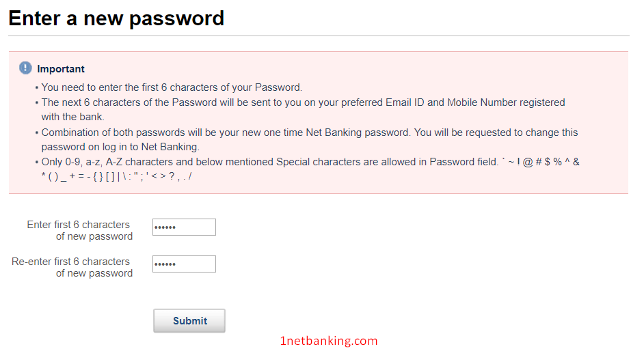Image resolution: width=644 pixels, height=349 pixels.
Task: Click the 'Enter first 6 characters' label
Action: (x=80, y=230)
